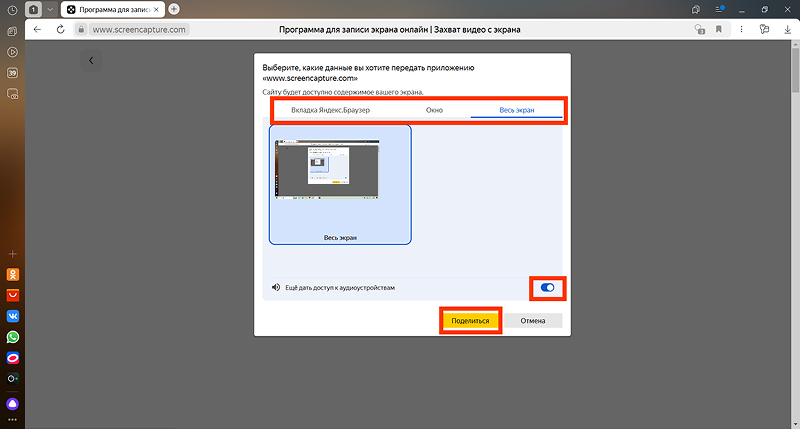Expand the tab list chevron in the title bar

point(50,10)
